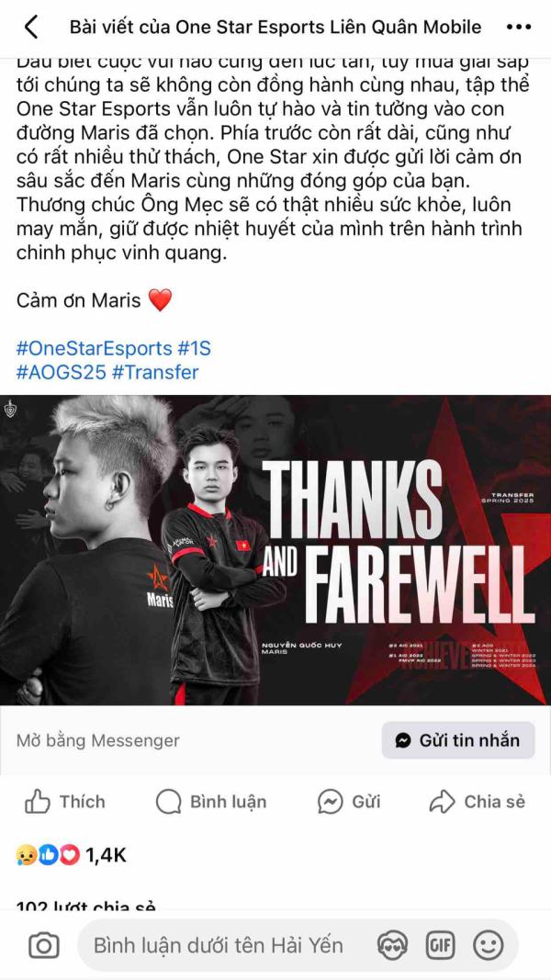Click the Gửi tin nhắn button
The height and width of the screenshot is (980, 551).
(458, 740)
